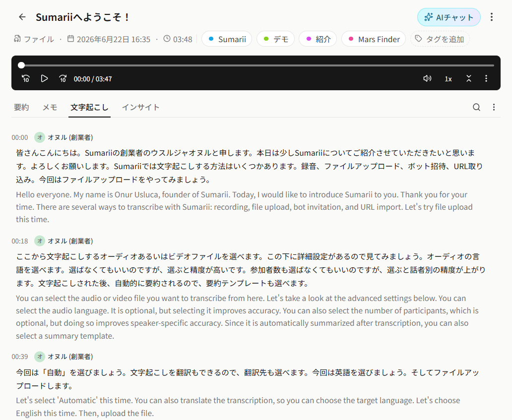Click speaker name オヌル (創業者) at 00:00
The height and width of the screenshot is (420, 512).
coord(70,138)
